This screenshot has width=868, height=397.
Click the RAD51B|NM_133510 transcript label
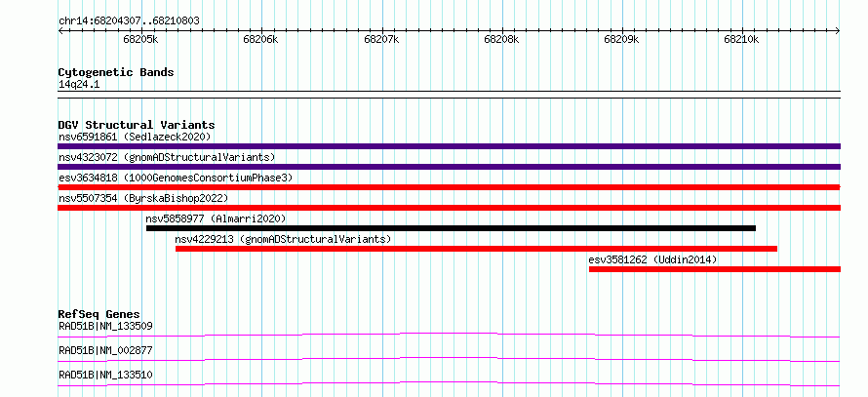105,375
